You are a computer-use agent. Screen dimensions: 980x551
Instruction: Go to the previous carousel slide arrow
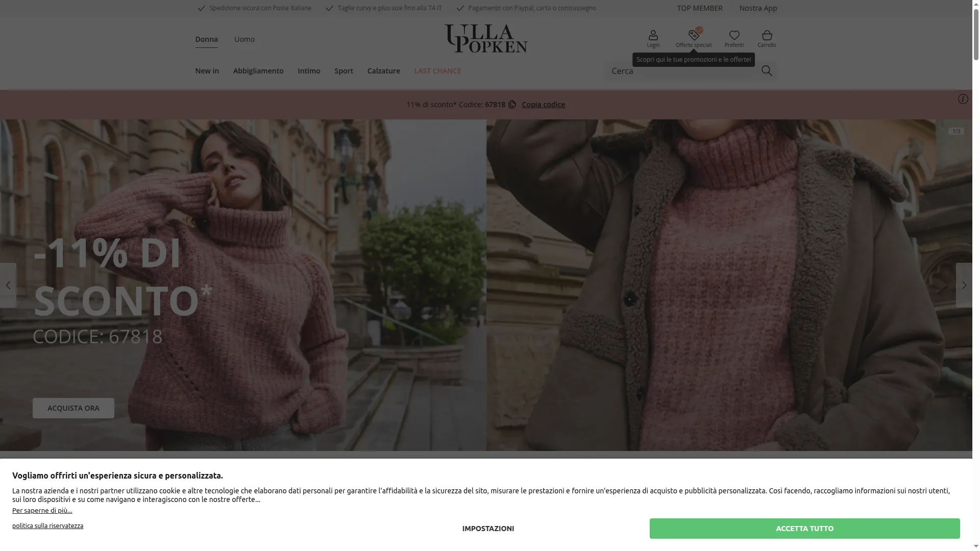[x=8, y=285]
